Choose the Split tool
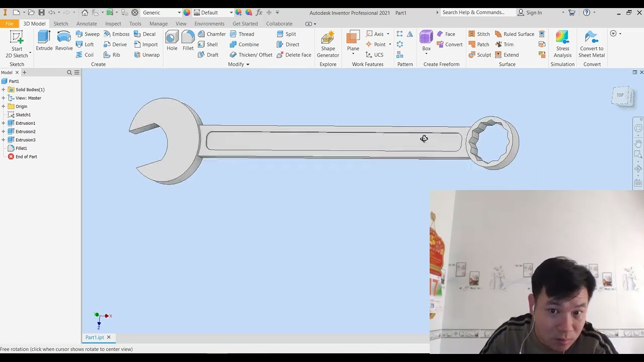644x362 pixels. (x=286, y=34)
